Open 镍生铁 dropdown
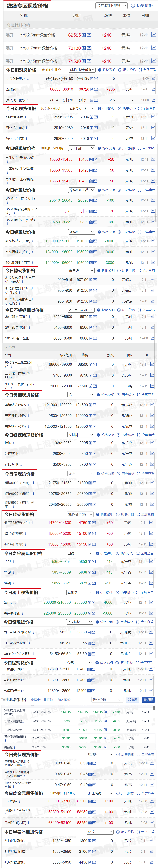 point(81,271)
